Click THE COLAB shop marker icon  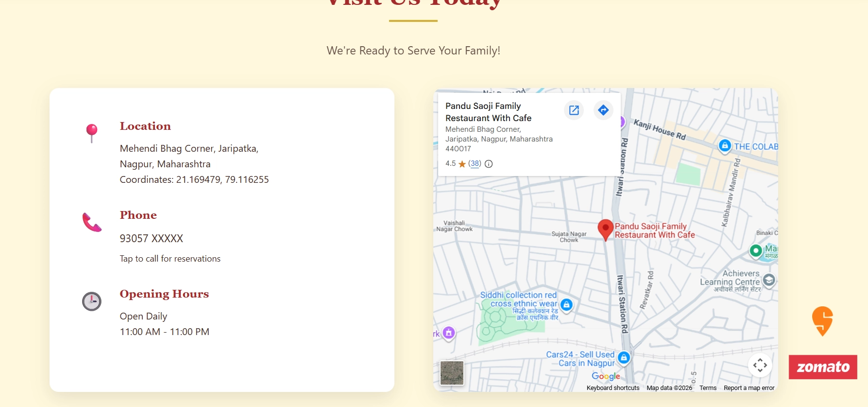[725, 146]
